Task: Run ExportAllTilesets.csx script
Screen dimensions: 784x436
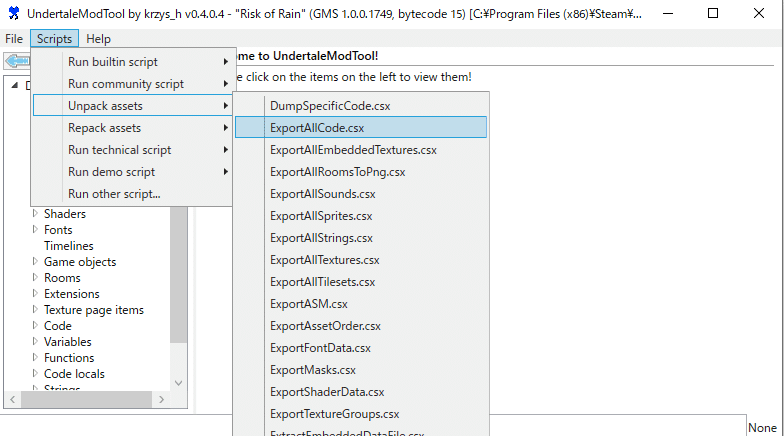Action: click(x=360, y=282)
